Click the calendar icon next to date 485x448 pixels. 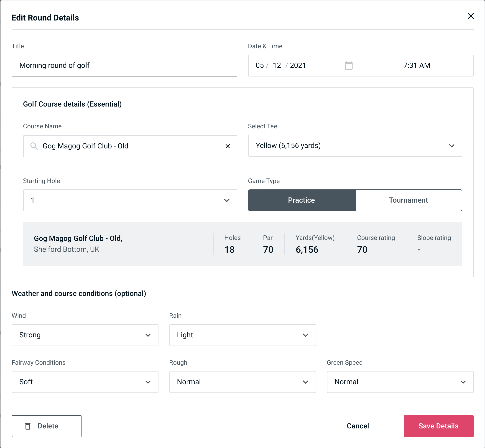348,66
